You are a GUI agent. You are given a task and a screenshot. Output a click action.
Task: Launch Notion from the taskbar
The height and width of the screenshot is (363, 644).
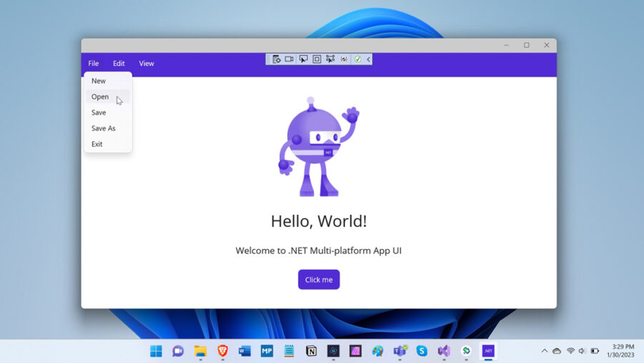(311, 351)
